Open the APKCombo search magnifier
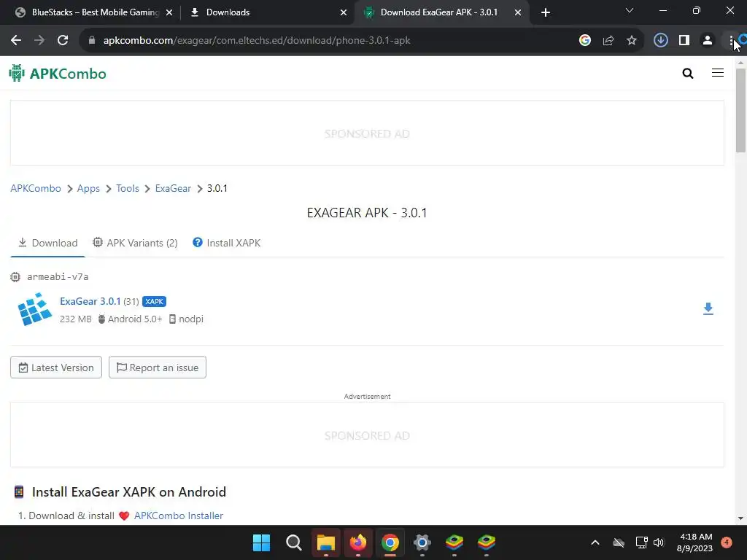Viewport: 747px width, 560px height. point(687,74)
